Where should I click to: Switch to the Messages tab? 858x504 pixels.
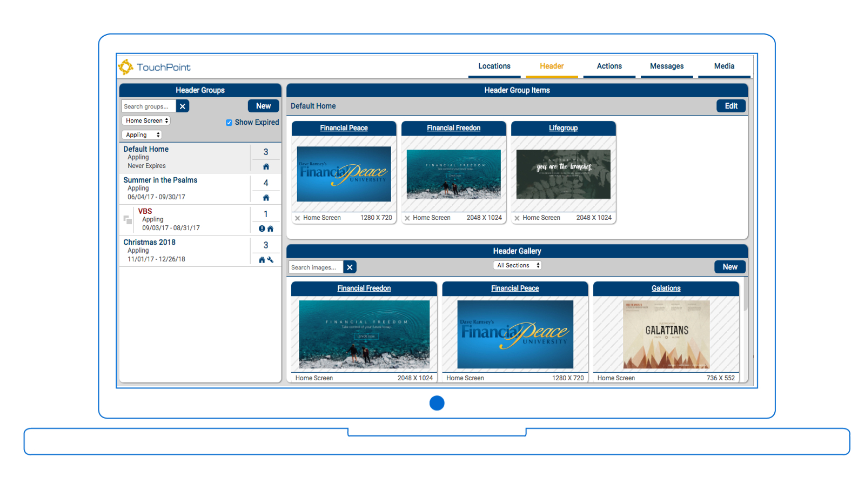pos(667,66)
